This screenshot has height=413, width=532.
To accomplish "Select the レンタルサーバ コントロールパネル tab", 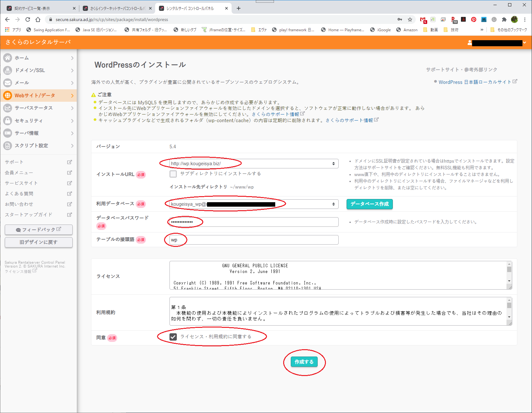I will coord(193,8).
